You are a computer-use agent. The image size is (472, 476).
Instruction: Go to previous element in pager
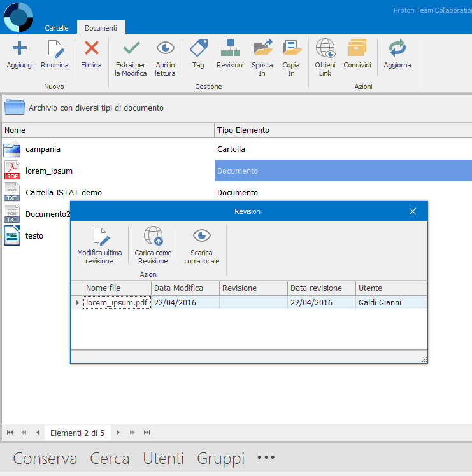[38, 432]
